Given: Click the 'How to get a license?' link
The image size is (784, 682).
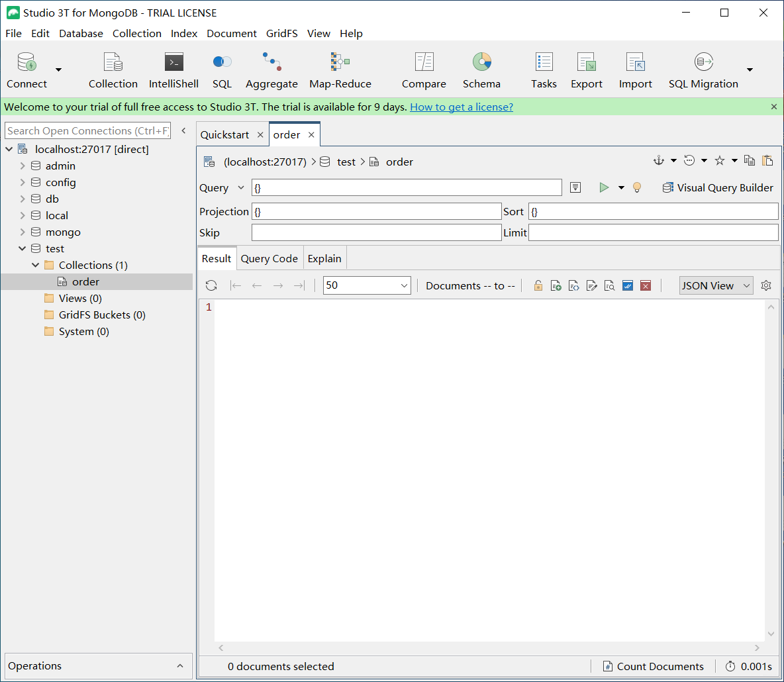Looking at the screenshot, I should point(462,107).
